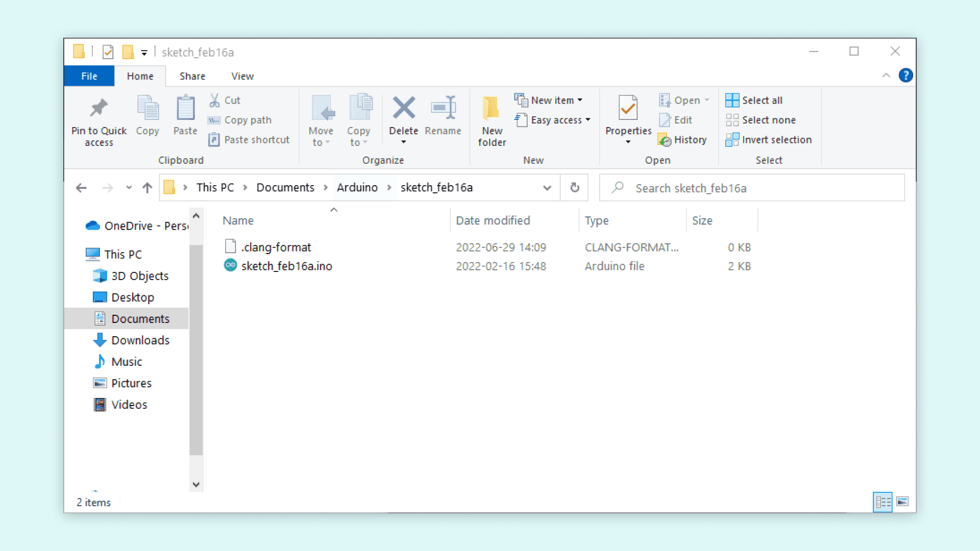Click the New folder icon

click(x=492, y=108)
